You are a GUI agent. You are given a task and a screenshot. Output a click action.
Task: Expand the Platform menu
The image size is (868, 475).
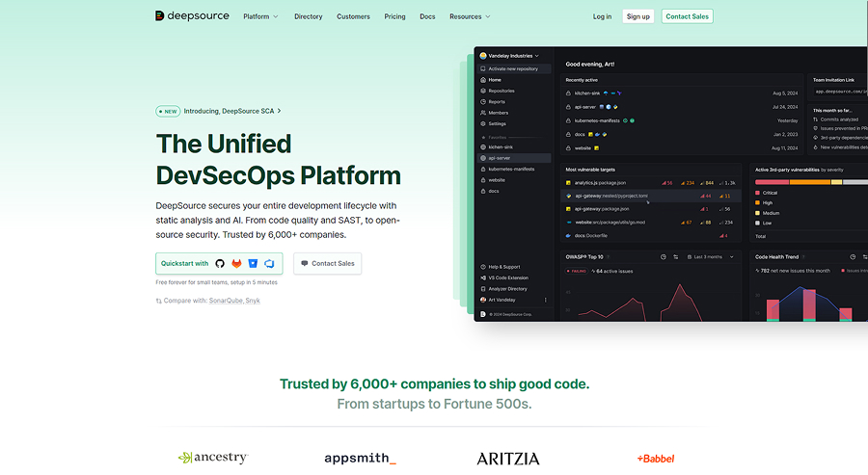pos(260,16)
